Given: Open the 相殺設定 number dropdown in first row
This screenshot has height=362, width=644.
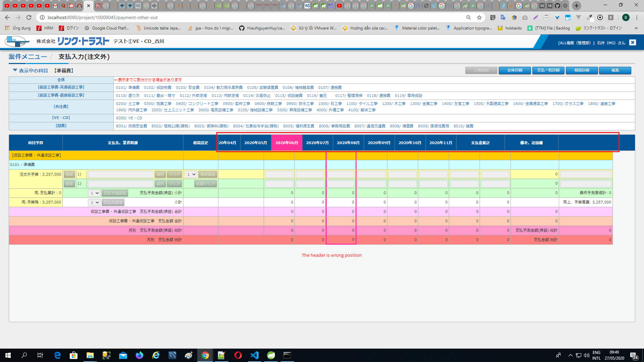Looking at the screenshot, I should pyautogui.click(x=191, y=174).
